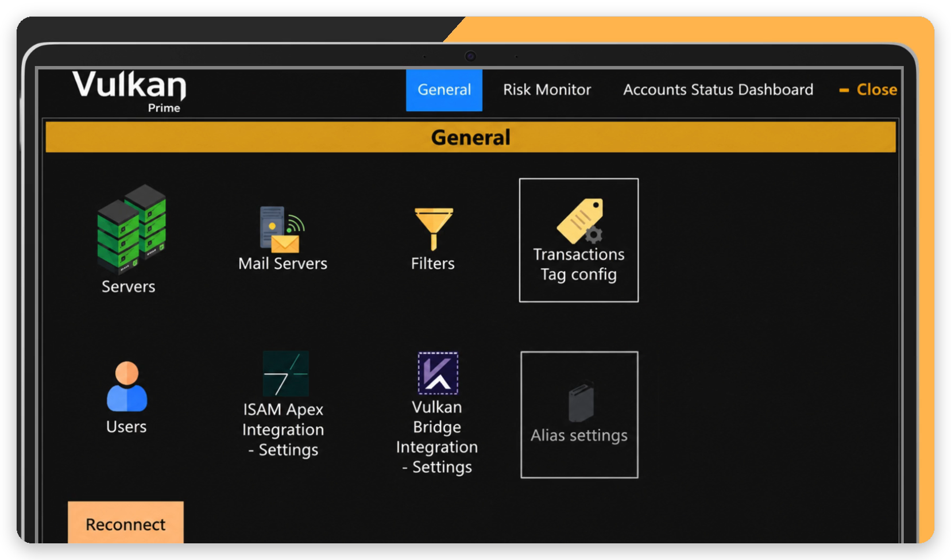
Task: Click the "Transactions Tag config" label text
Action: tap(579, 264)
